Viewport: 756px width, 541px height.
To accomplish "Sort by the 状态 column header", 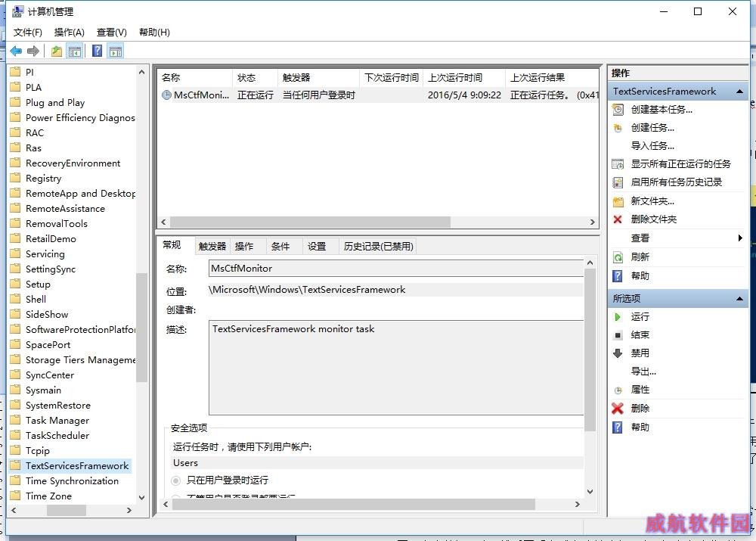I will 255,78.
